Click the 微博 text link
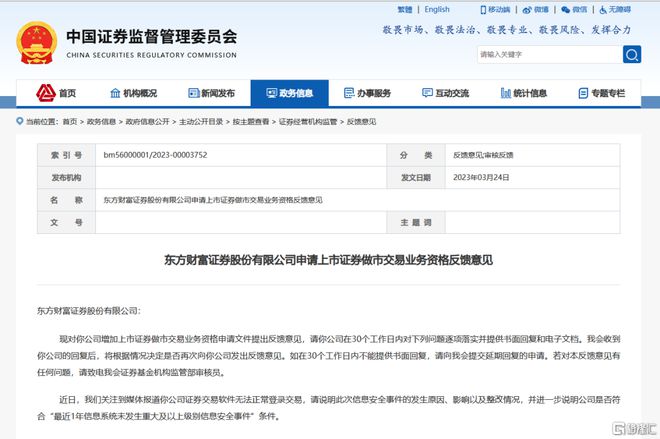The width and height of the screenshot is (660, 439). coord(541,10)
